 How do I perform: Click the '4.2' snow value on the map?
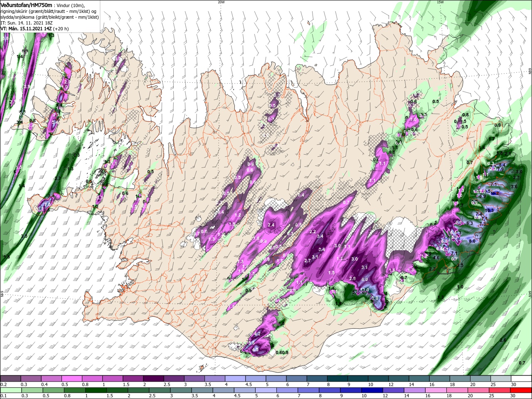tap(257, 334)
